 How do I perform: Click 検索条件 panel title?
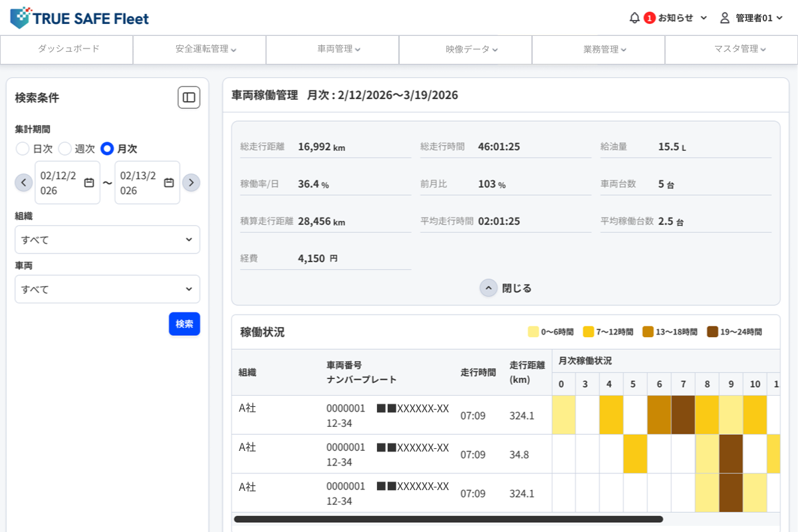(x=37, y=98)
